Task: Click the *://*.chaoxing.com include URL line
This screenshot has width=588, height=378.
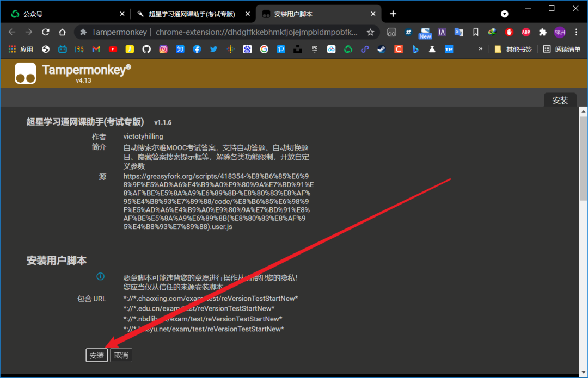Action: pos(210,298)
